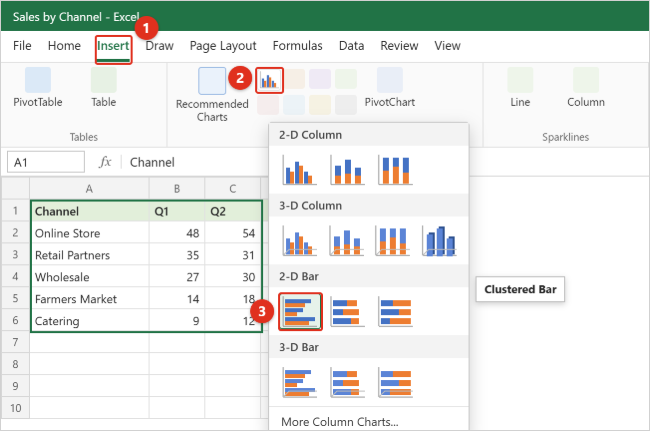Click the Q2 value 30 cell

(x=233, y=277)
